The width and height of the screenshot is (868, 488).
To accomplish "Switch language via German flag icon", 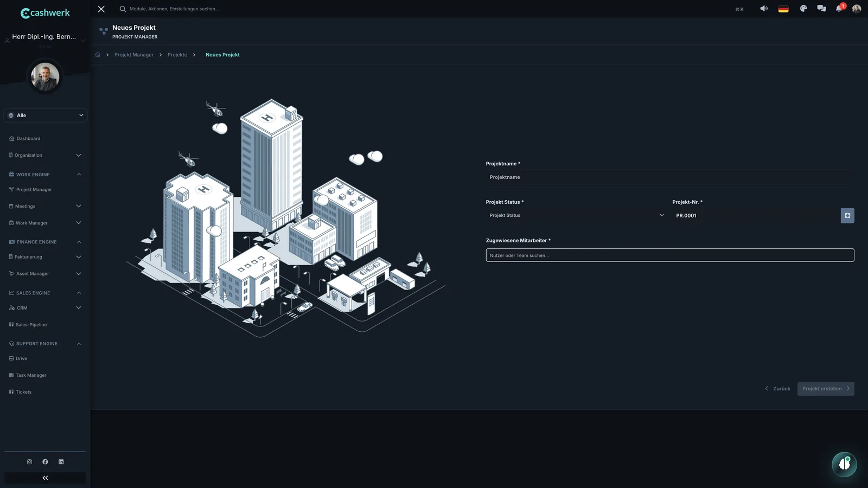I will (x=783, y=9).
